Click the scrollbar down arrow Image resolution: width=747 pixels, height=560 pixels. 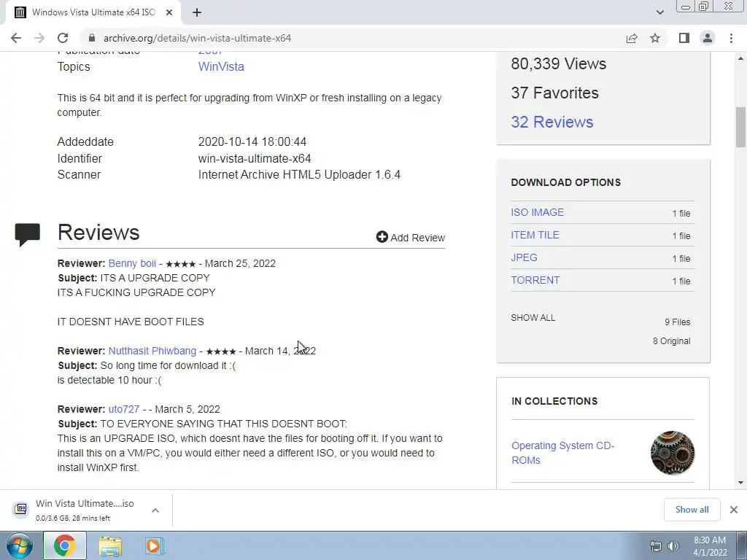[x=740, y=483]
